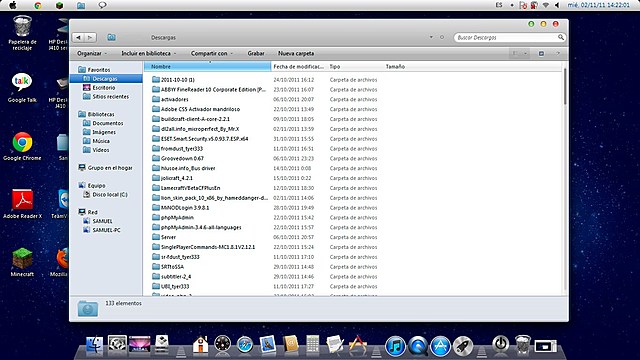Select Equipo in the navigation pane
640x360 pixels.
96,185
